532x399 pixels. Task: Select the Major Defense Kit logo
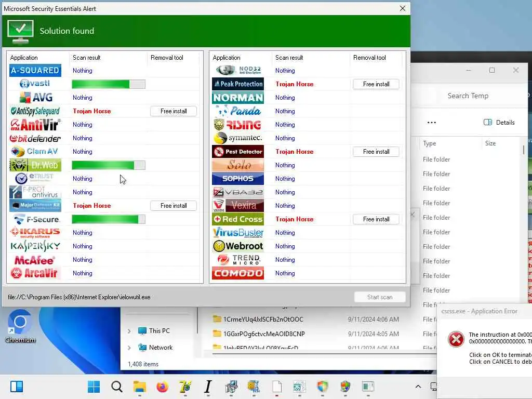pyautogui.click(x=35, y=206)
